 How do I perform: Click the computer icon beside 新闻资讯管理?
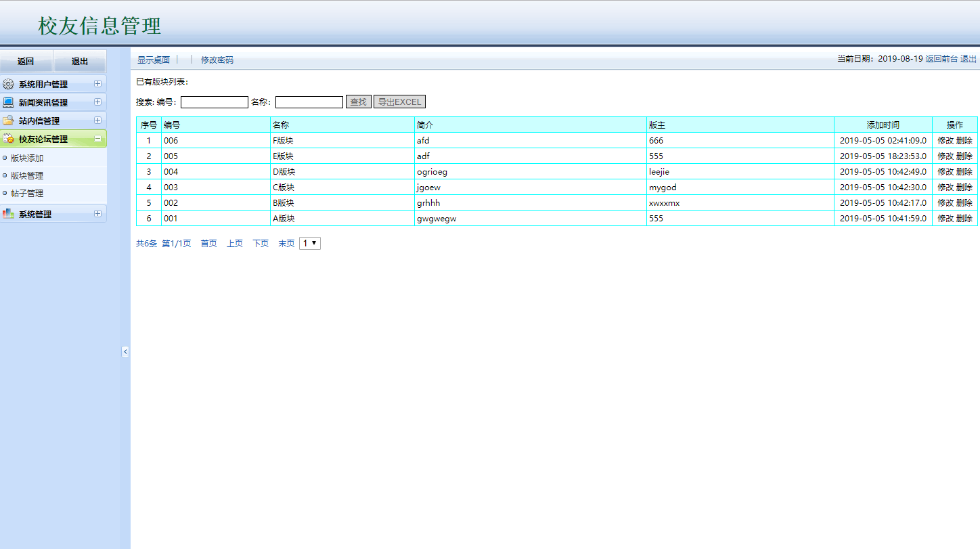(8, 102)
